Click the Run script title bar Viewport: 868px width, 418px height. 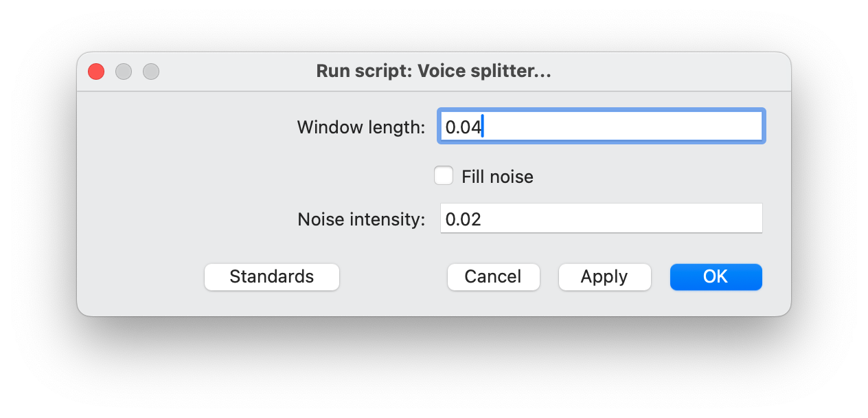pyautogui.click(x=433, y=71)
